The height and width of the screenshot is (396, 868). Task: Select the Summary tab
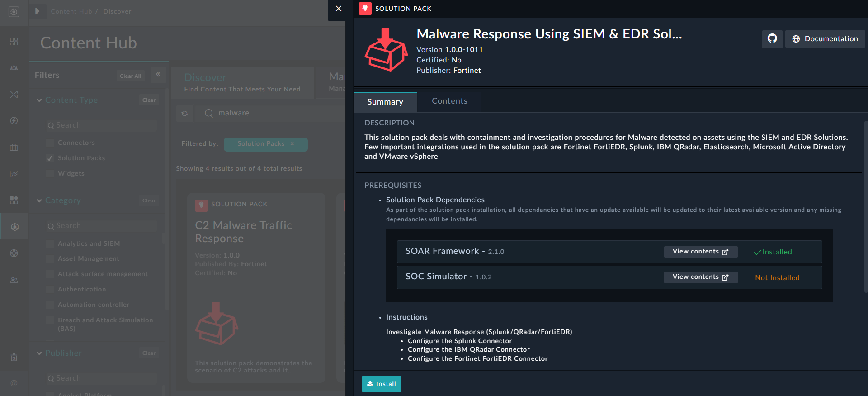385,102
